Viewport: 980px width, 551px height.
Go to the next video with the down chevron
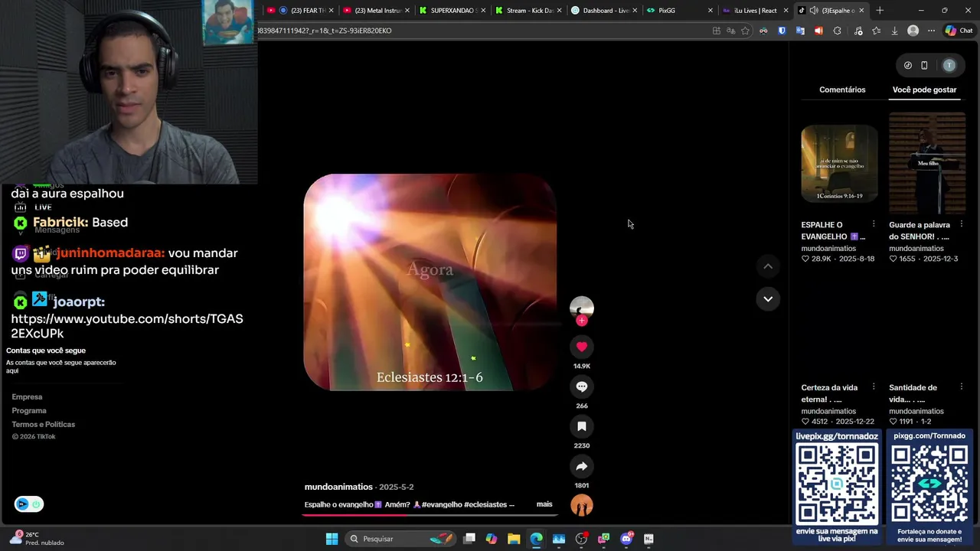pyautogui.click(x=768, y=298)
